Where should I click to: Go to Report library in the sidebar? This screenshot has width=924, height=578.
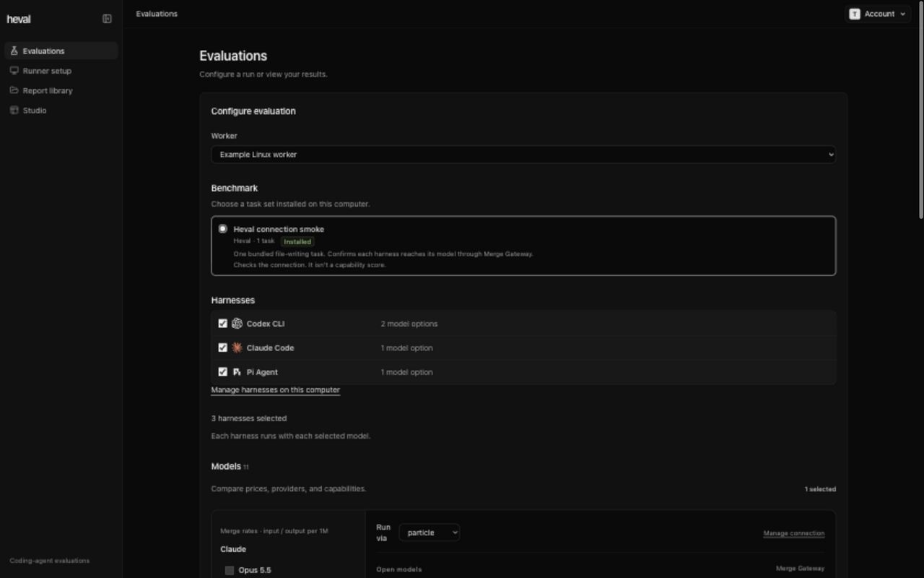61,90
